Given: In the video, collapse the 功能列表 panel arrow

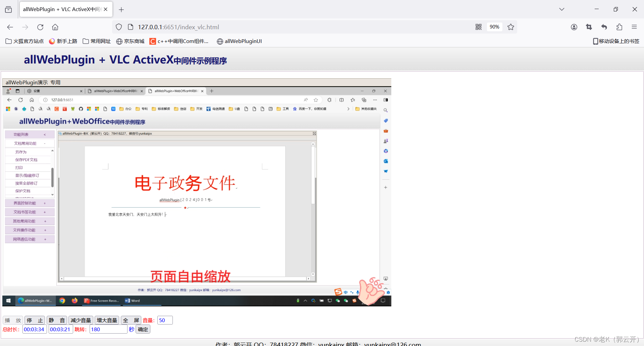Looking at the screenshot, I should tap(45, 134).
